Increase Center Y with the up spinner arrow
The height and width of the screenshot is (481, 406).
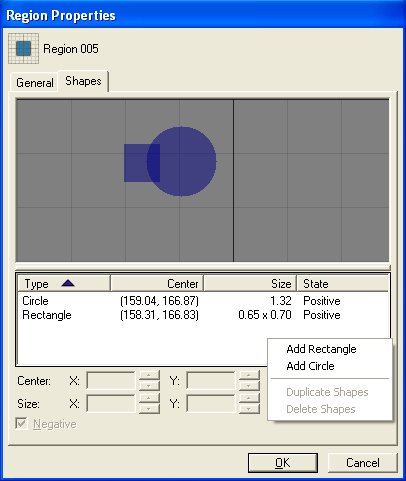[x=249, y=375]
